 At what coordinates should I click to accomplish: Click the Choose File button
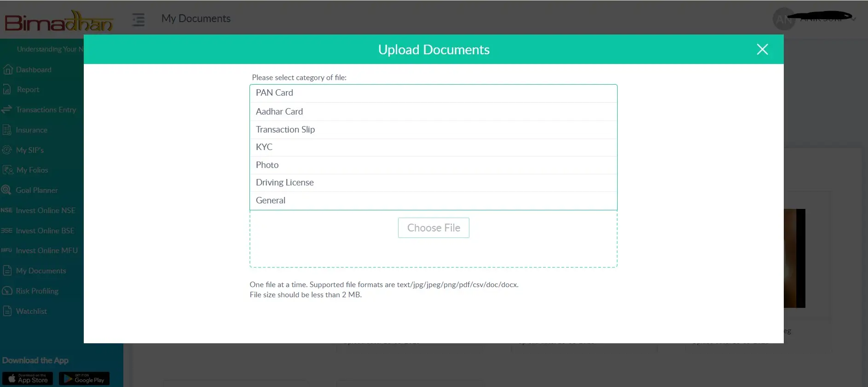click(x=434, y=228)
